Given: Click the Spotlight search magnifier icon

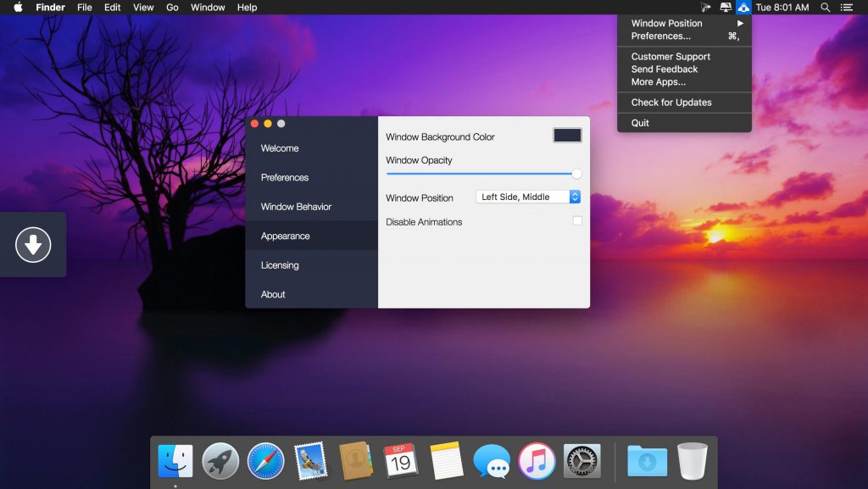Looking at the screenshot, I should (x=826, y=8).
